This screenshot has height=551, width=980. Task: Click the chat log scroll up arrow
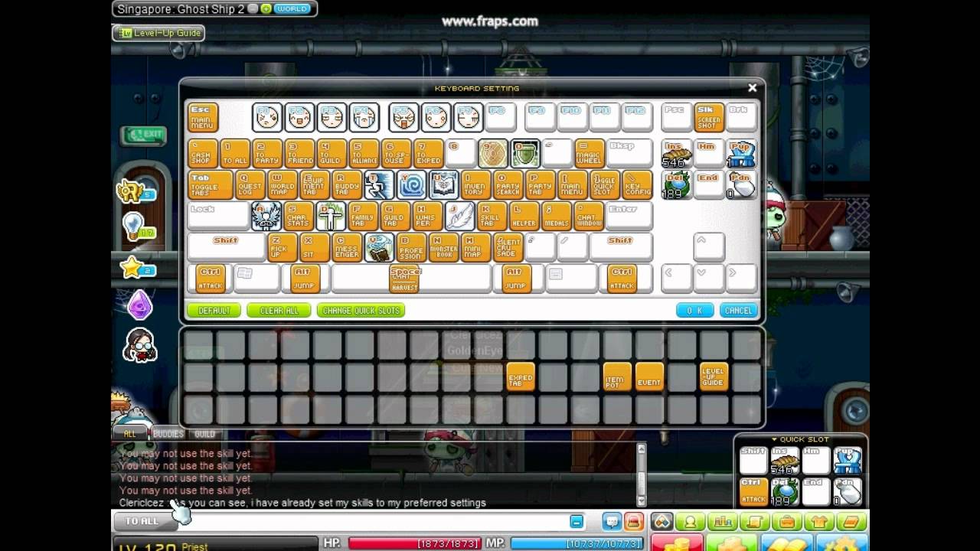(x=642, y=449)
